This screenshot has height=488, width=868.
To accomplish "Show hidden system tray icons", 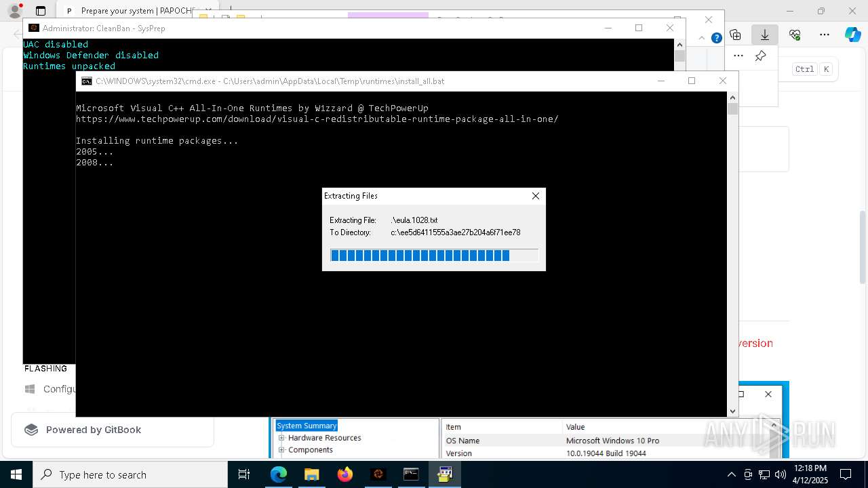I will (x=731, y=474).
